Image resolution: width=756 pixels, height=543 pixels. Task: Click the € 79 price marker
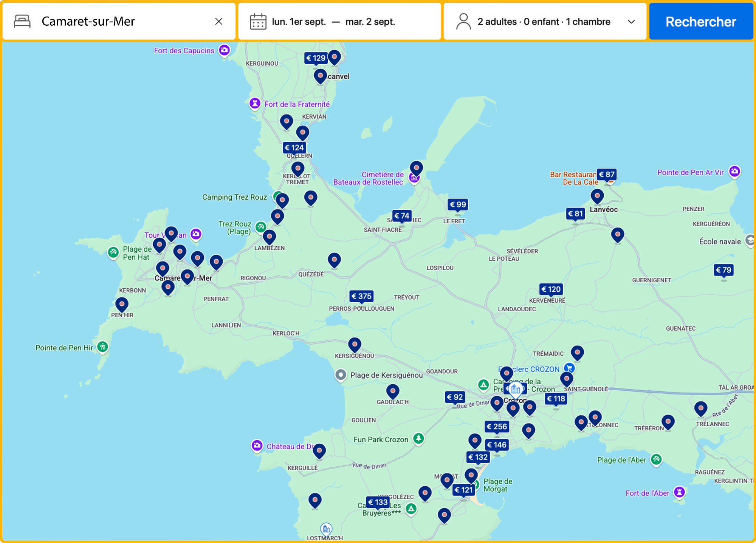point(723,270)
